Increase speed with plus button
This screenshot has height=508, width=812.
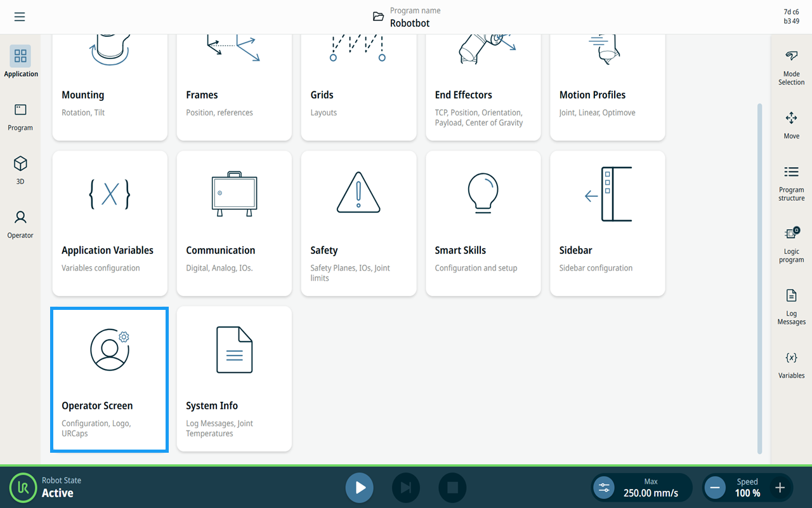[x=780, y=488]
